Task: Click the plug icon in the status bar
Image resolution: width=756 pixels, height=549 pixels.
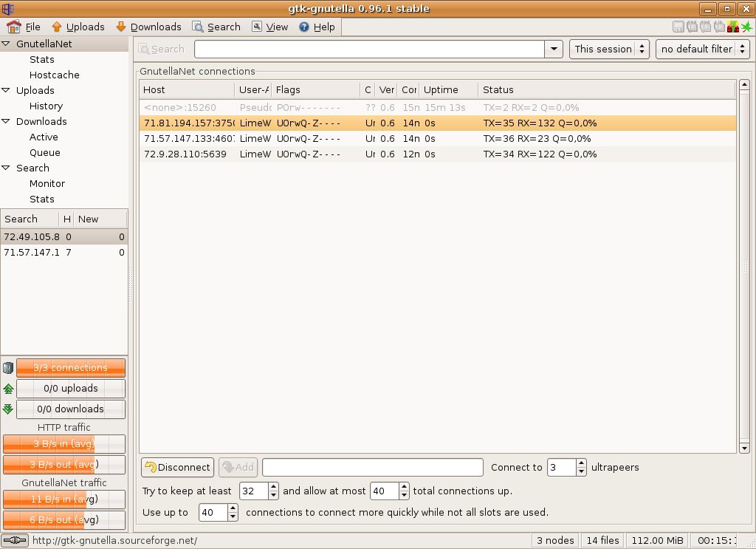Action: coord(15,540)
